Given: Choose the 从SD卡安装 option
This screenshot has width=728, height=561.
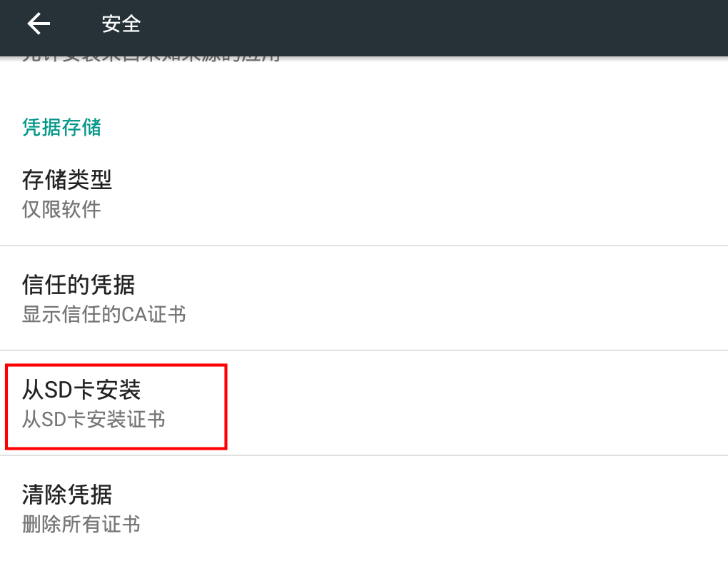Looking at the screenshot, I should point(81,390).
